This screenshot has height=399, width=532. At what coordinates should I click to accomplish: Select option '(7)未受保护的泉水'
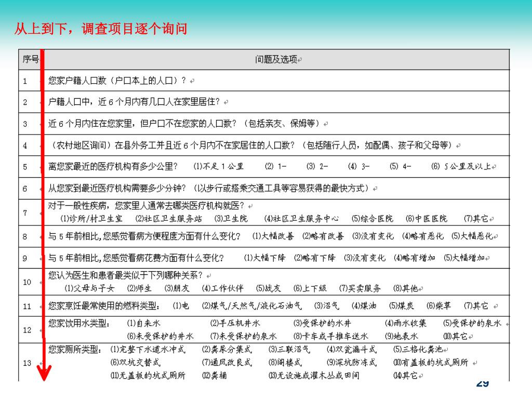coord(243,336)
